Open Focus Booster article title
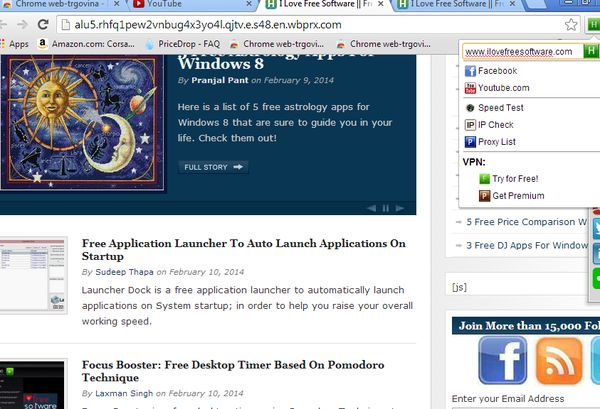600x409 pixels. (x=233, y=371)
